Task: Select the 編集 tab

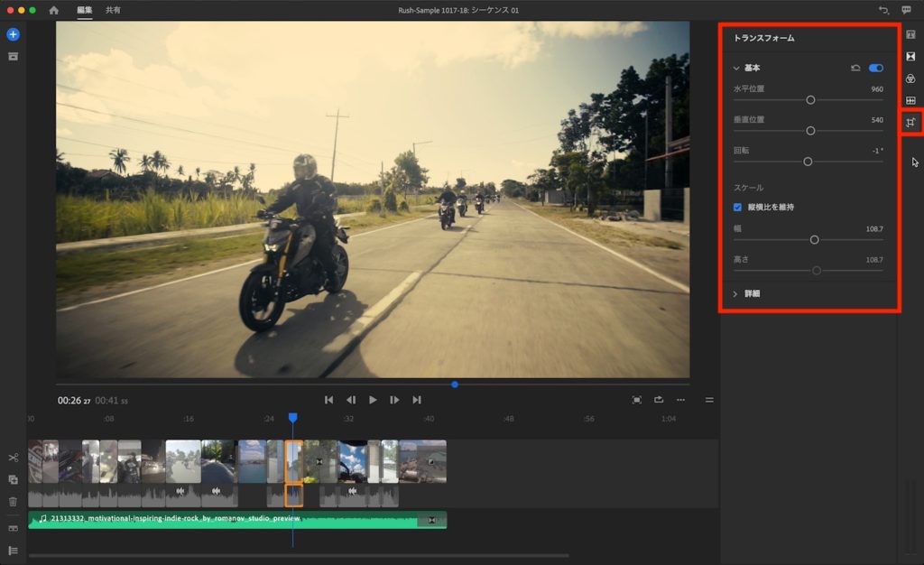Action: (84, 10)
